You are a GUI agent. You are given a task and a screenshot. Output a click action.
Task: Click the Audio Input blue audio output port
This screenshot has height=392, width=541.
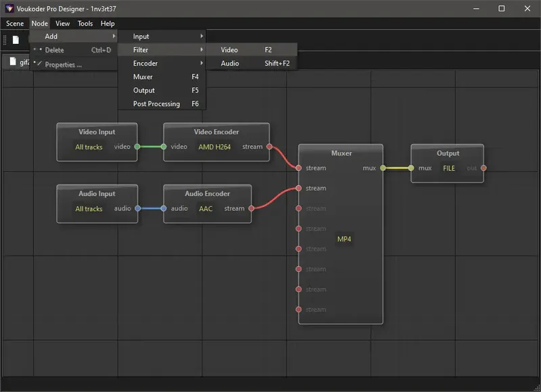tap(138, 208)
